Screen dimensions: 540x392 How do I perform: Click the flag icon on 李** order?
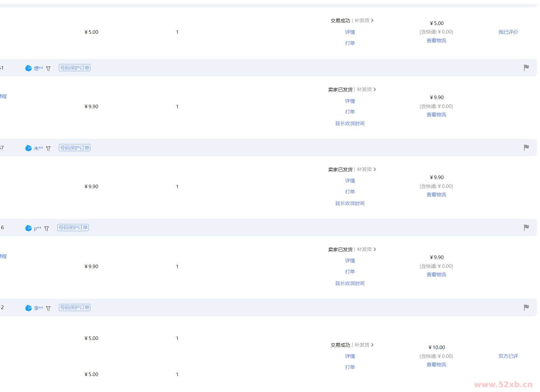[526, 307]
